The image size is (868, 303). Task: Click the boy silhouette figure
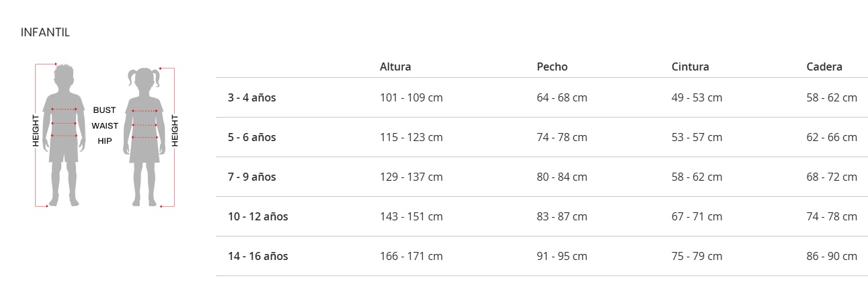pyautogui.click(x=64, y=134)
